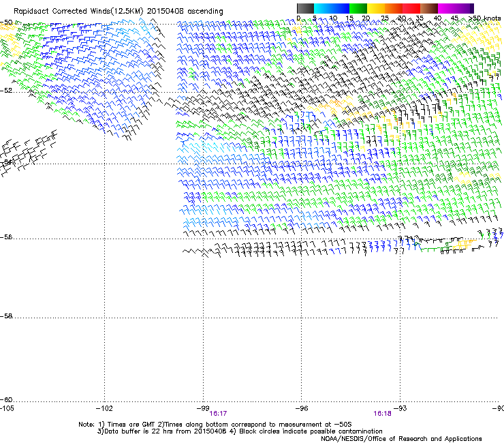Click the '-52' latitude label
The image size is (504, 443).
point(6,91)
